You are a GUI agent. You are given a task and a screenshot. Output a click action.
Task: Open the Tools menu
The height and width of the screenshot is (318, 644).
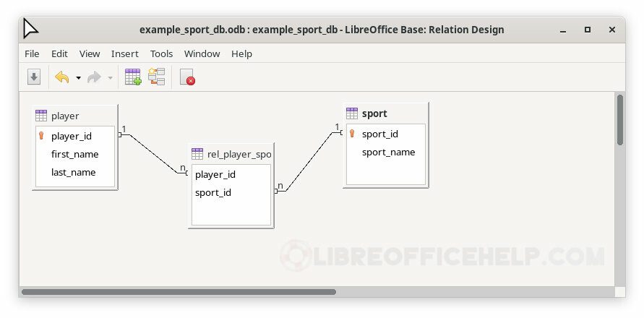click(161, 53)
